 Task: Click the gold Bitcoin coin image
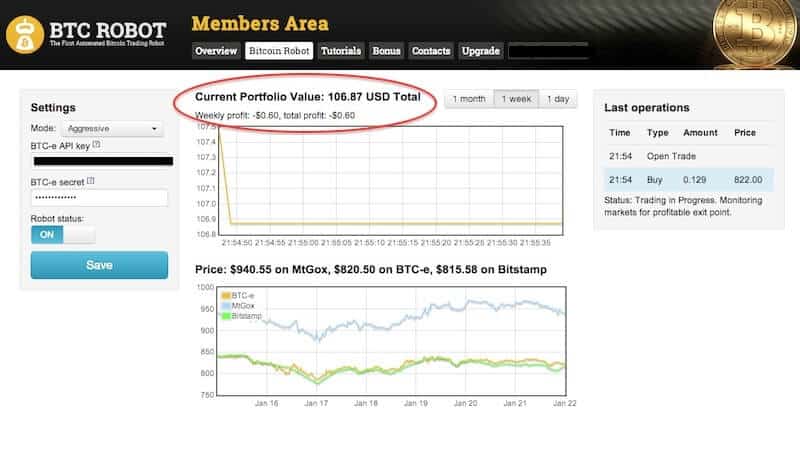(x=756, y=34)
